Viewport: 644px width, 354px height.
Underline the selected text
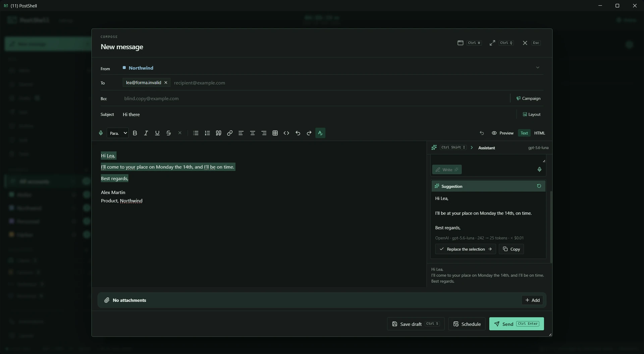(157, 133)
